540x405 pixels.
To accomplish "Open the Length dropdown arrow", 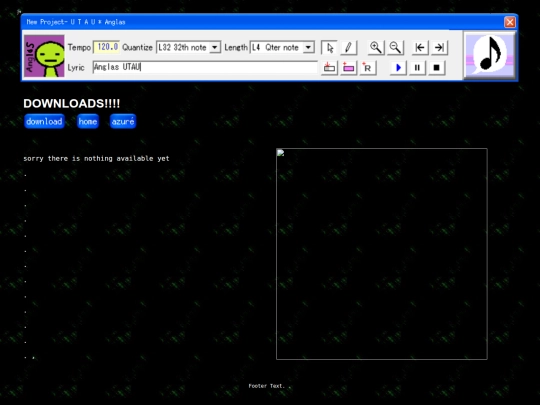I will (309, 47).
